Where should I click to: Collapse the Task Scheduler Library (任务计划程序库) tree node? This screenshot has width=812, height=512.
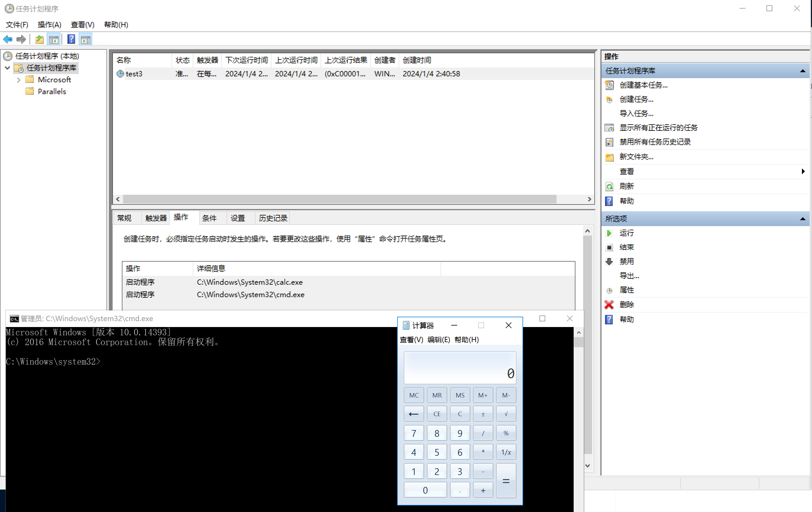click(7, 68)
